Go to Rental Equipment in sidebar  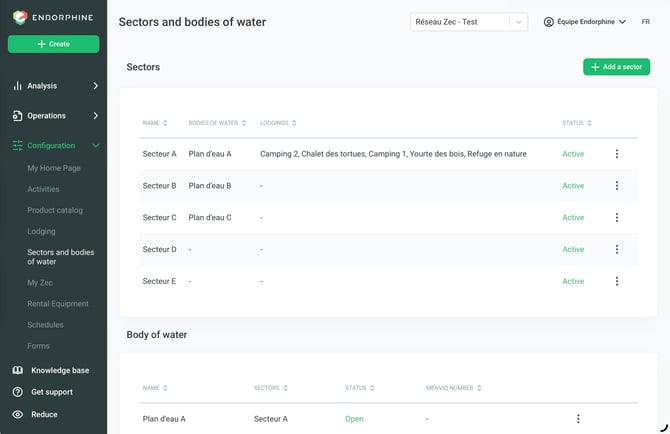pos(58,304)
